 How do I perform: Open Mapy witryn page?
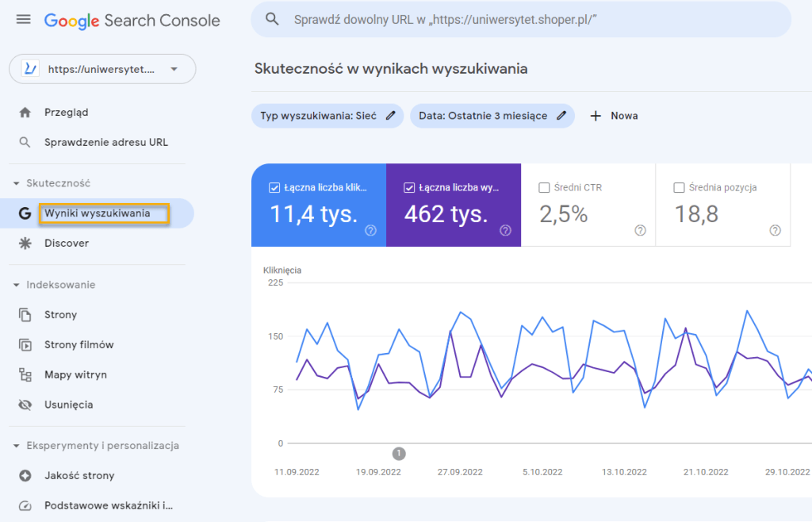point(75,375)
